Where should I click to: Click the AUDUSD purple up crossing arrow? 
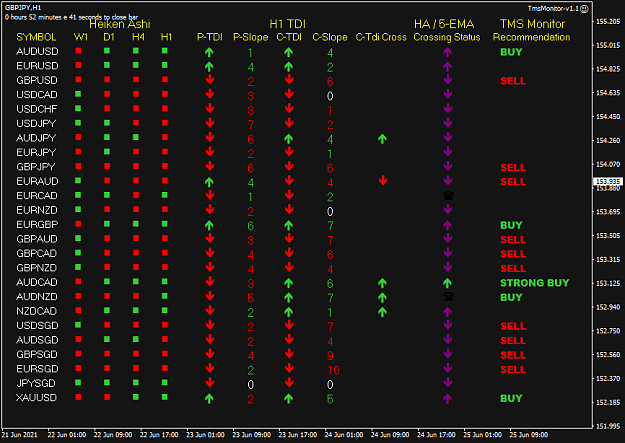(447, 52)
